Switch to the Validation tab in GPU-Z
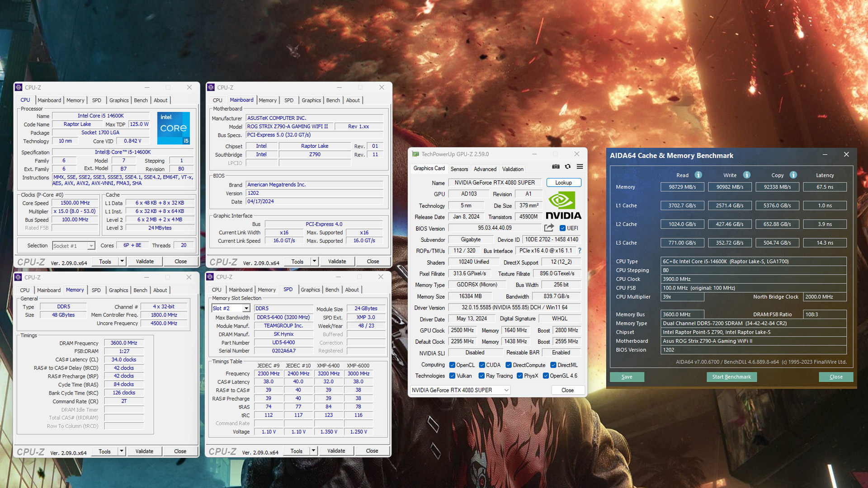 (513, 169)
